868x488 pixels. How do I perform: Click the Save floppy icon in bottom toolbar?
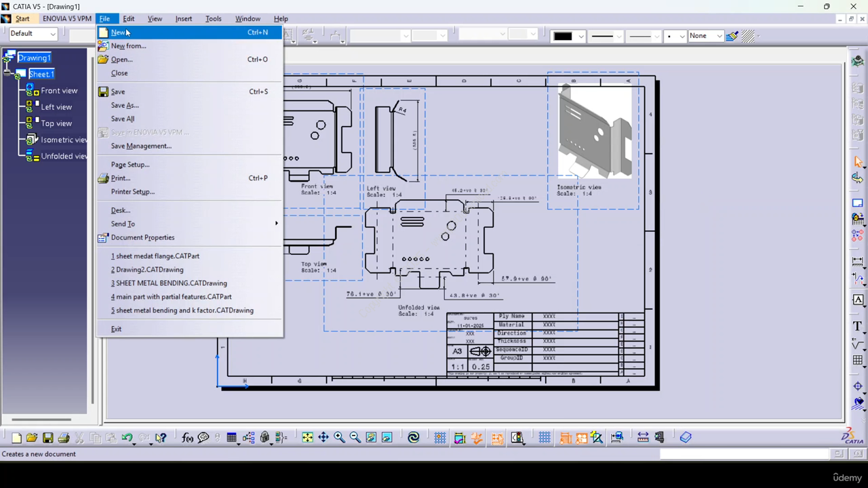[47, 438]
